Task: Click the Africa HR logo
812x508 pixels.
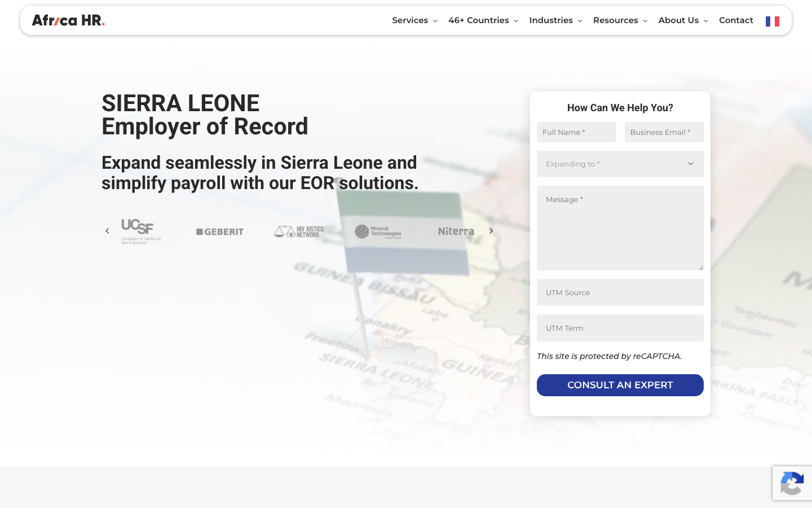Action: point(68,20)
